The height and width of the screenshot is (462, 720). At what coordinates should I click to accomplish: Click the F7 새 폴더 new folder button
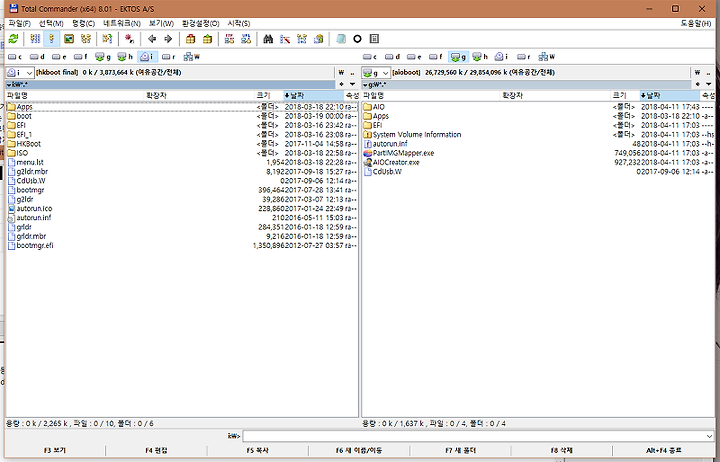pyautogui.click(x=460, y=451)
